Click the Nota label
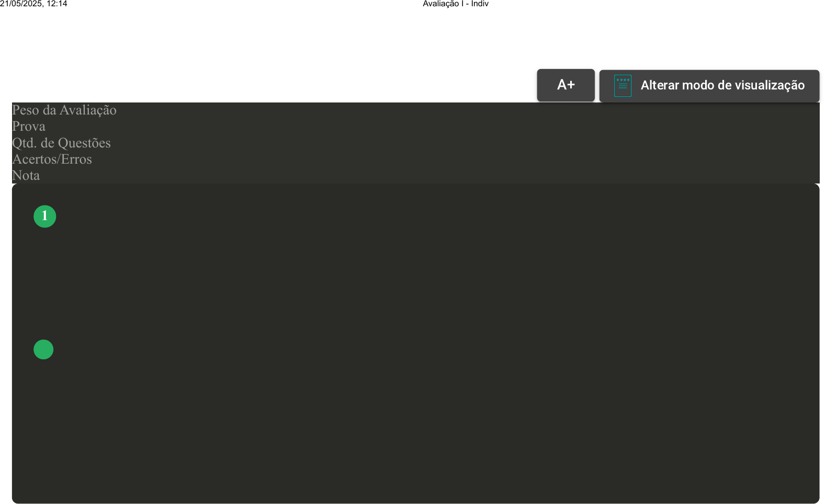The width and height of the screenshot is (826, 504). pos(26,176)
